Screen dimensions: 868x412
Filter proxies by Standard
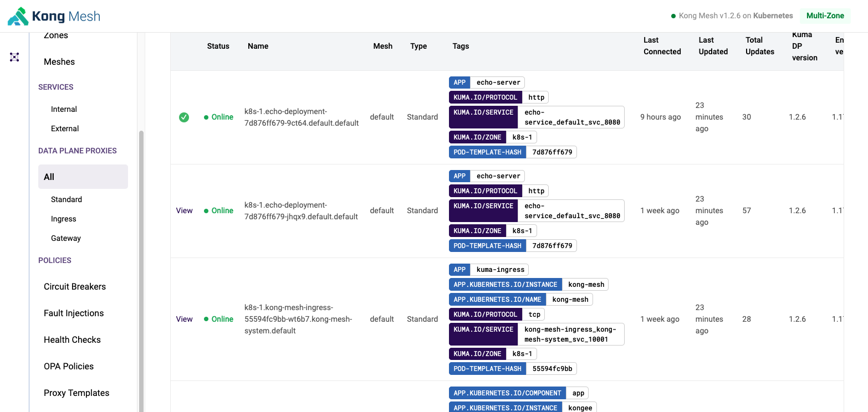66,199
